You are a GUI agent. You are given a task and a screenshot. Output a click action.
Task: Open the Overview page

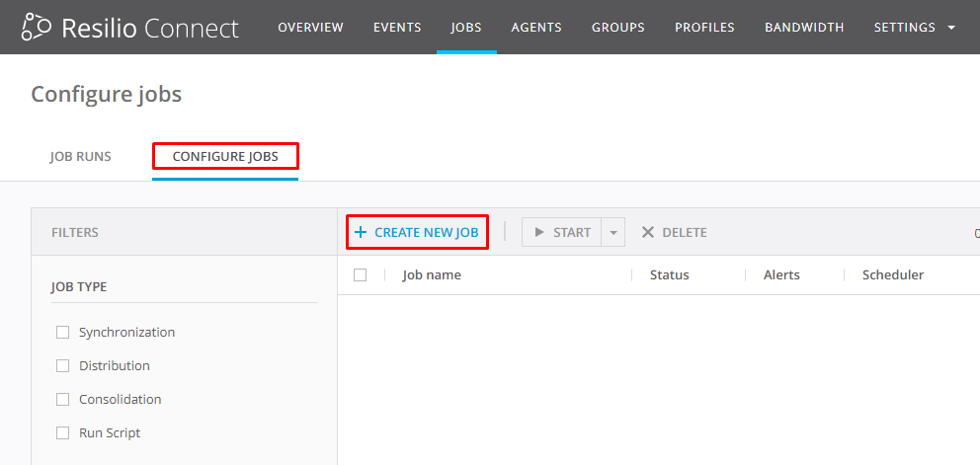[310, 28]
